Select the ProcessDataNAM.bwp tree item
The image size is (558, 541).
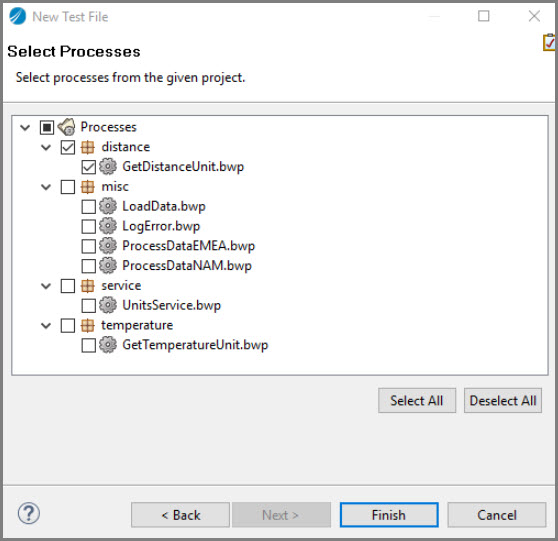[187, 266]
